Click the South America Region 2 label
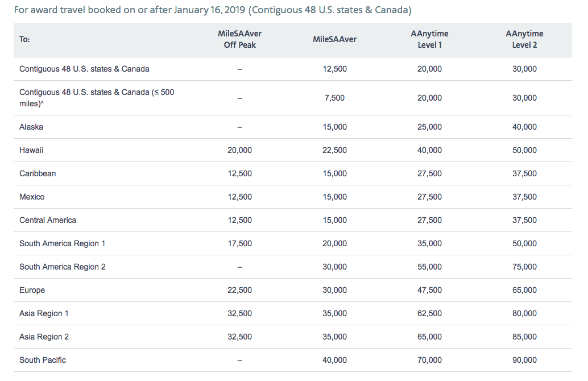 click(x=63, y=267)
